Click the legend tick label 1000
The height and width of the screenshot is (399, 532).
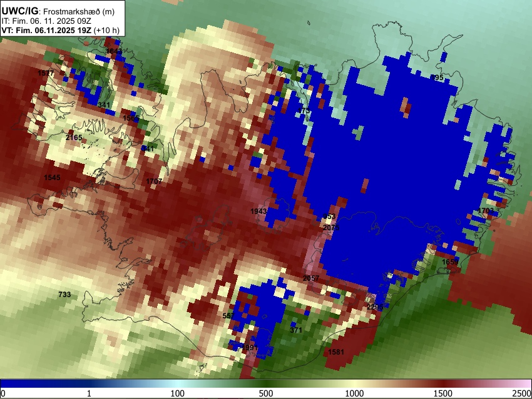pyautogui.click(x=354, y=393)
